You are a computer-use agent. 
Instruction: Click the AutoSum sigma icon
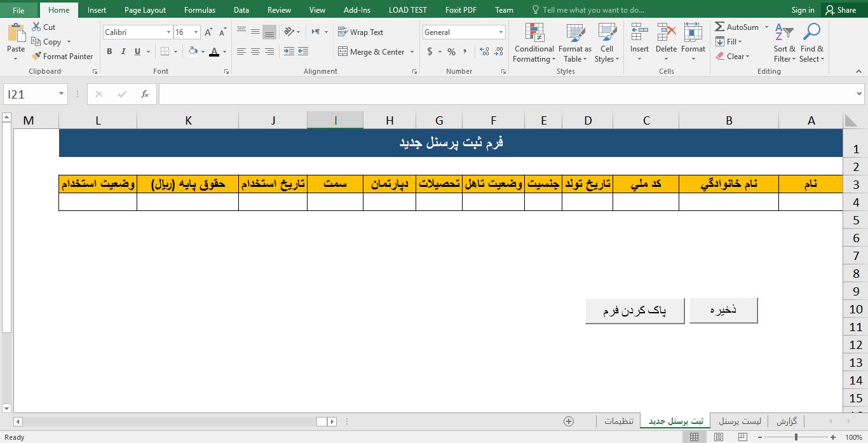[720, 27]
